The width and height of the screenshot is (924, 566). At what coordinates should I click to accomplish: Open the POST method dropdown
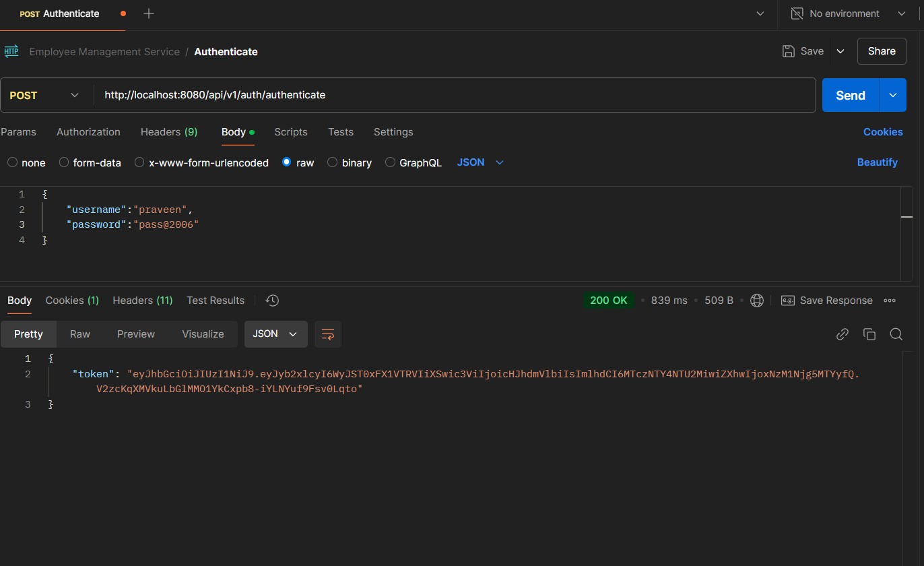(x=44, y=95)
